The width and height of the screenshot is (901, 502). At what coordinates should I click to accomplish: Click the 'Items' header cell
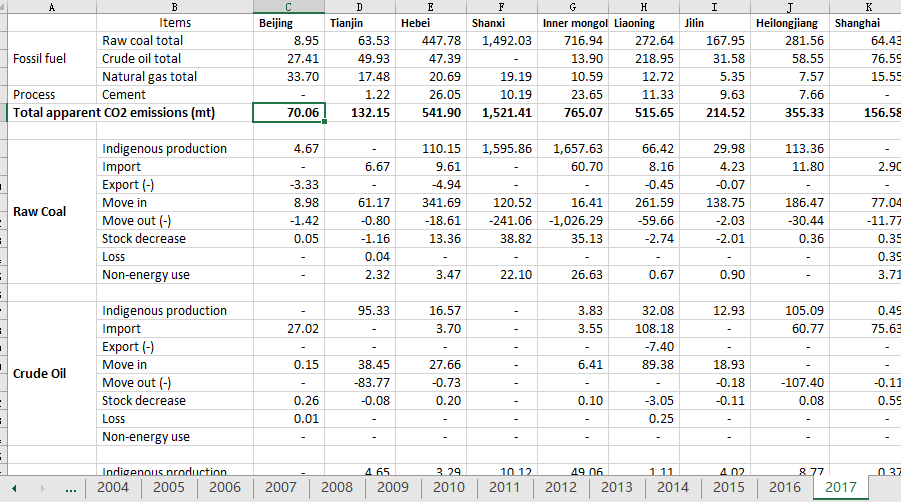tap(175, 23)
